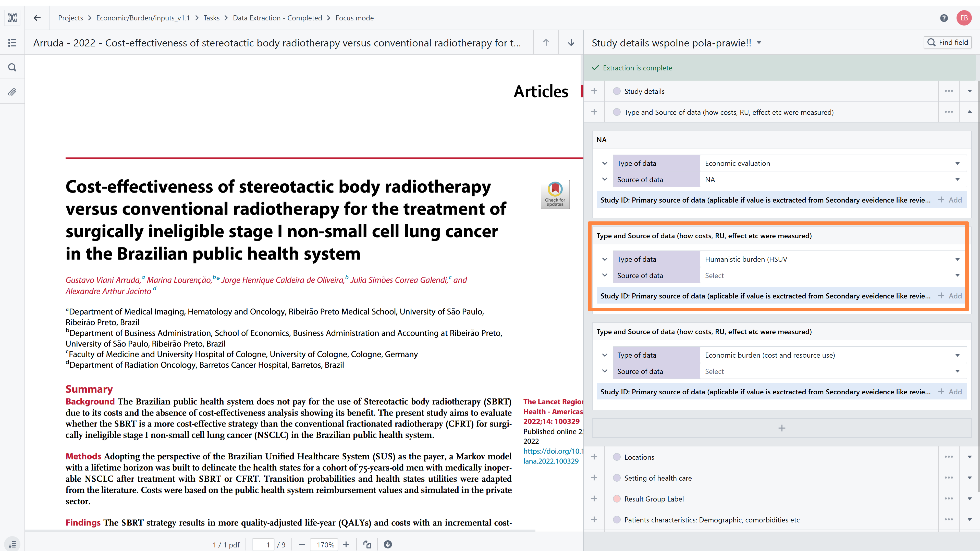The image size is (980, 551).
Task: Open Source of data under Humanistic burden
Action: pos(833,275)
